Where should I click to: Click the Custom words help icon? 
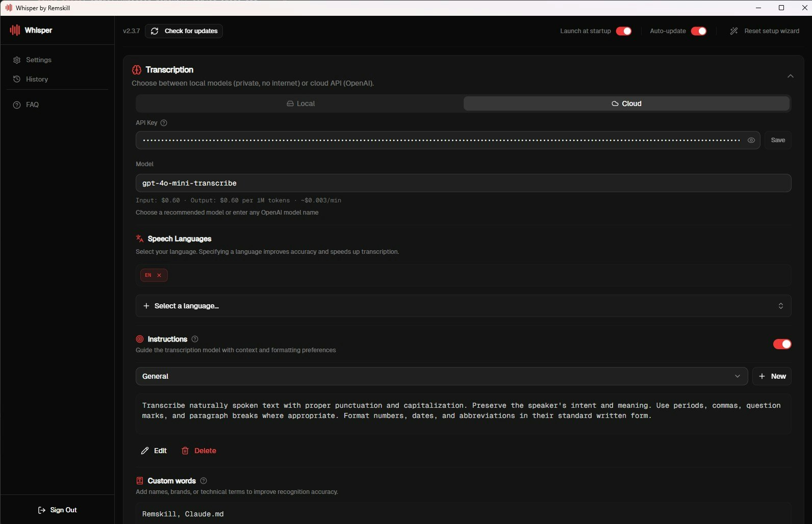click(204, 481)
